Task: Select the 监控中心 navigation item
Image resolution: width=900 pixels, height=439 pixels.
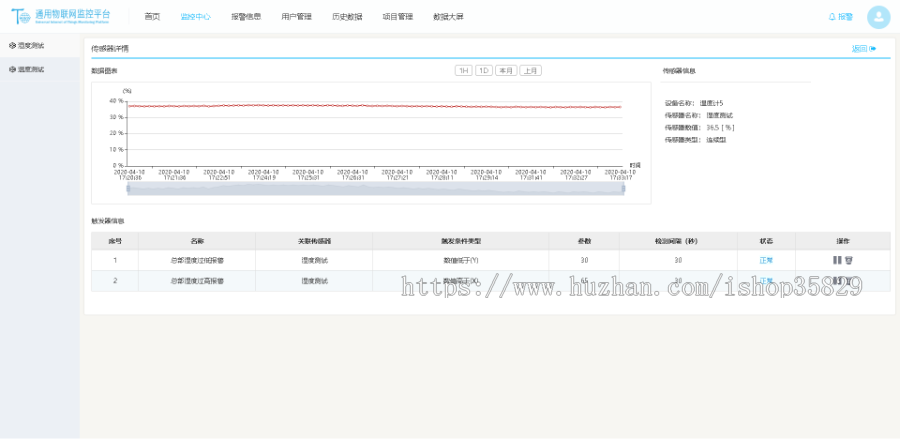Action: [x=195, y=17]
